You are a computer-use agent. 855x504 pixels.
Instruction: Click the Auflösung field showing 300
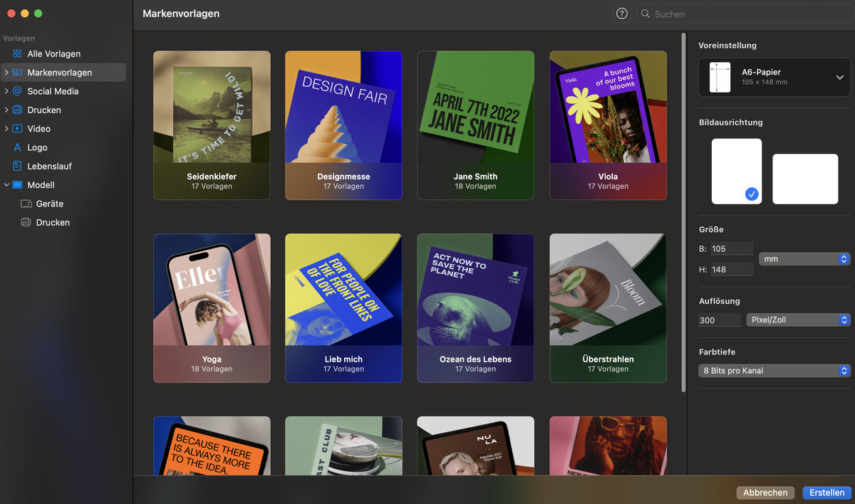click(720, 320)
